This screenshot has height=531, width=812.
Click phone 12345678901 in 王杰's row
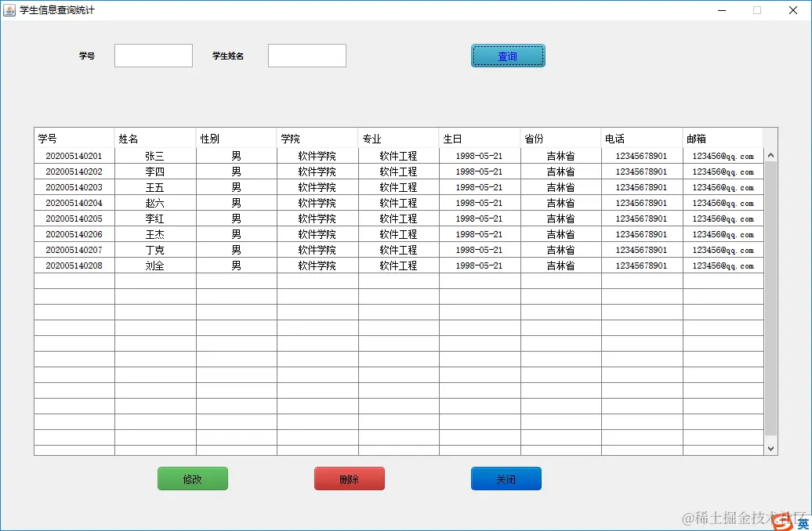click(642, 234)
